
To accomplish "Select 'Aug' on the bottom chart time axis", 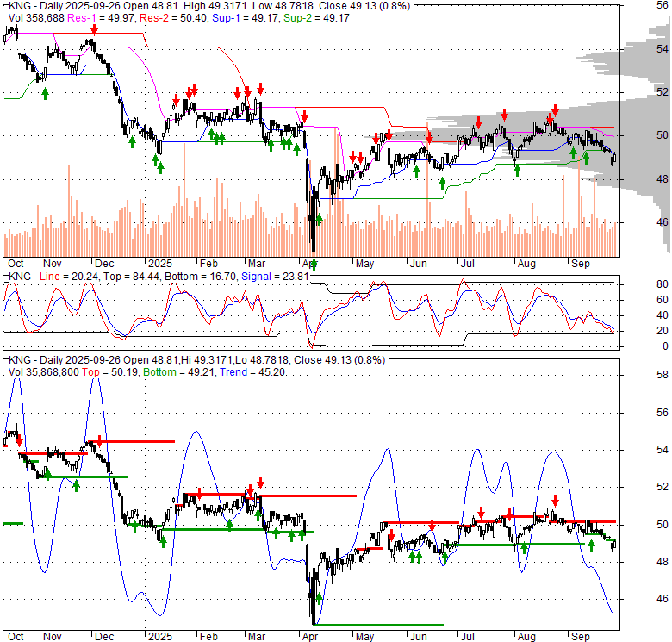I will point(526,637).
